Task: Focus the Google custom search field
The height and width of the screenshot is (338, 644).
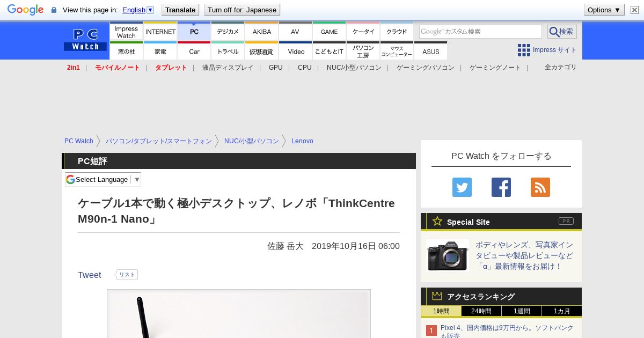Action: tap(480, 32)
